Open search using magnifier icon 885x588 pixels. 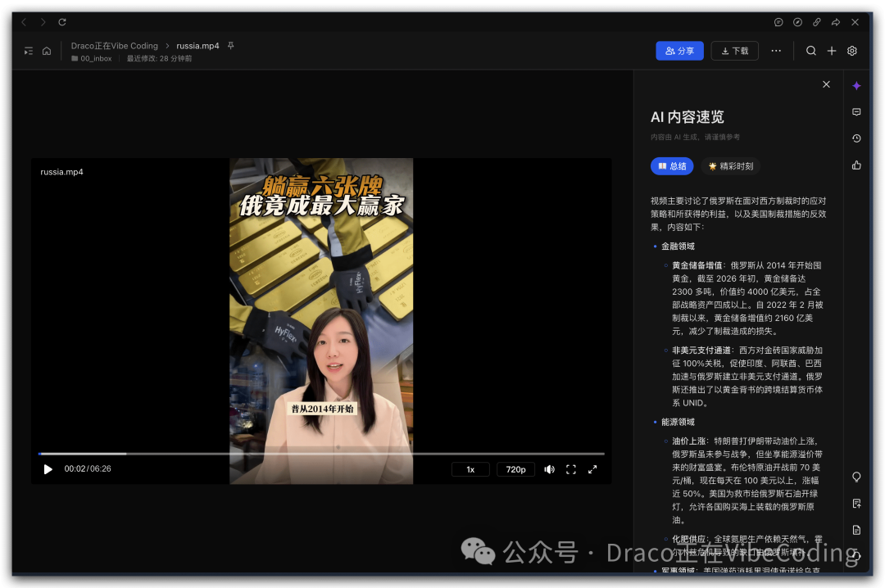(811, 50)
